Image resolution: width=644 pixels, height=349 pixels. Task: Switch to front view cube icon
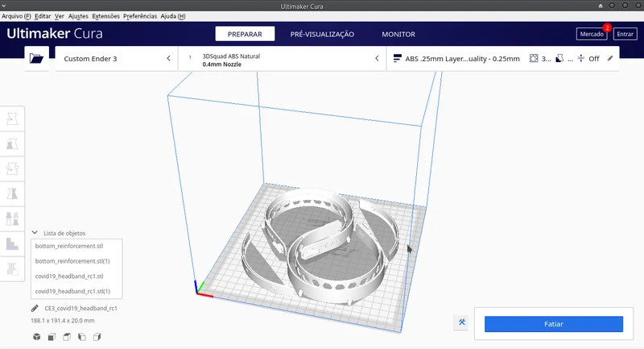[52, 337]
